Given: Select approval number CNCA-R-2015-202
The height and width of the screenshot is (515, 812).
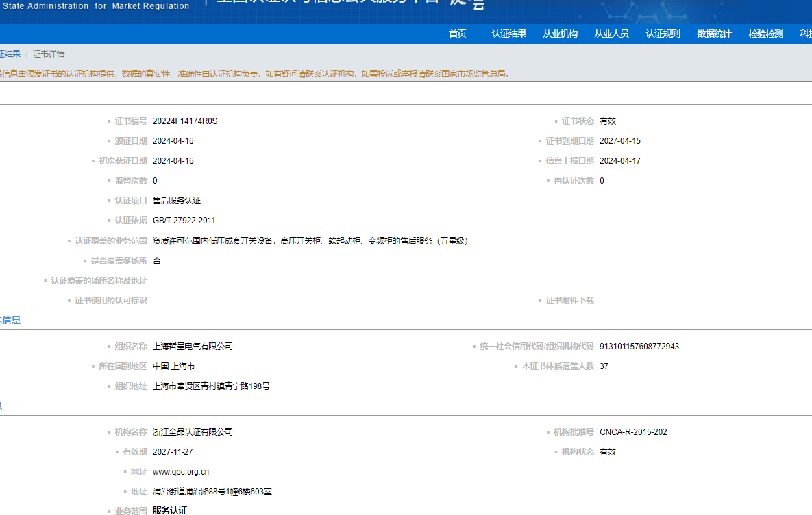Looking at the screenshot, I should click(x=633, y=431).
